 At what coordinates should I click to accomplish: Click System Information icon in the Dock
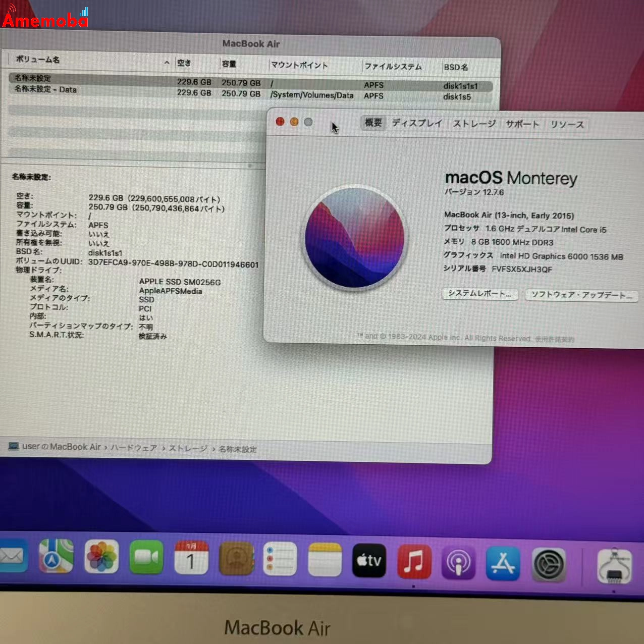[x=614, y=565]
